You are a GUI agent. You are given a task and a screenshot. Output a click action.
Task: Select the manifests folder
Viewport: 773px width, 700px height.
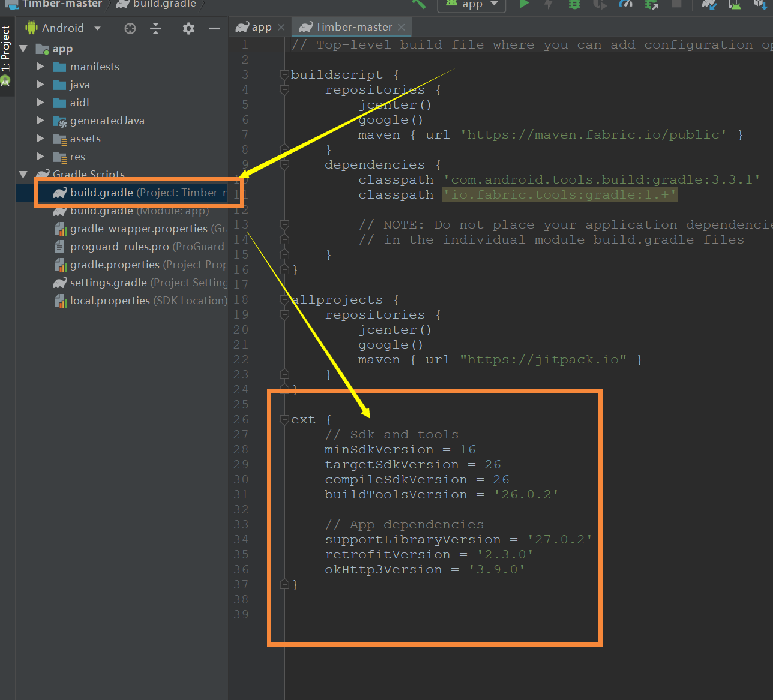(86, 67)
